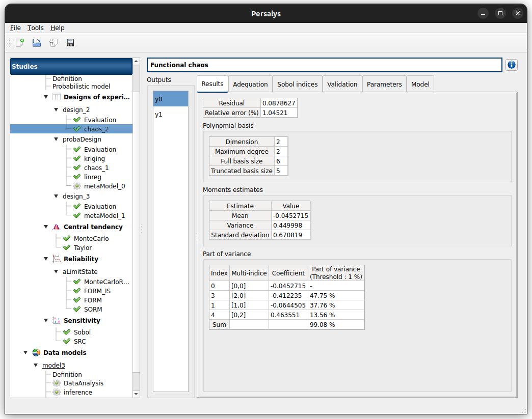Open the Validation tab
The height and width of the screenshot is (419, 532).
pos(342,85)
